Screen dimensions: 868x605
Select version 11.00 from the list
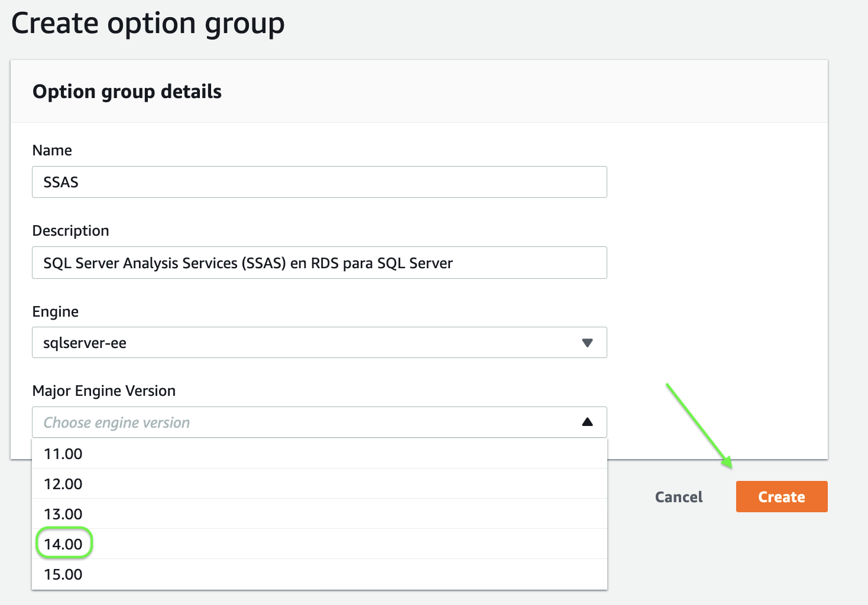(x=319, y=454)
